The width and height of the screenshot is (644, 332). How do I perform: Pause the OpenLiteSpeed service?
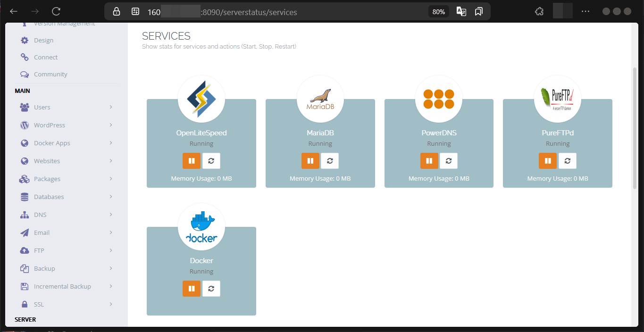(192, 161)
